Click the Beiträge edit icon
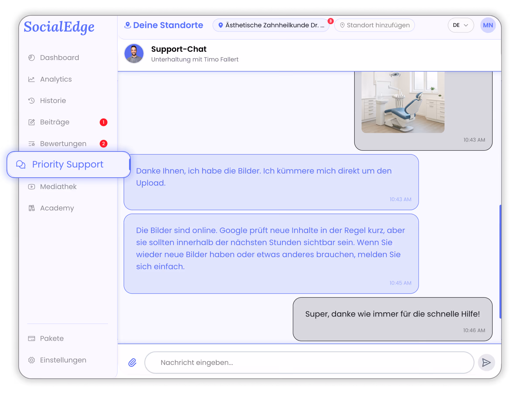Viewport: 532px width, 409px height. click(31, 122)
